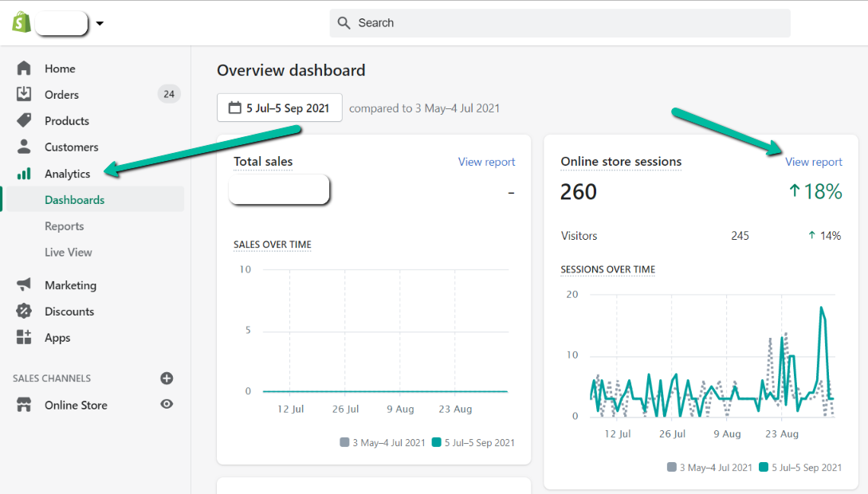Screen dimensions: 868x494
Task: Open Live View in the Analytics submenu
Action: [68, 253]
